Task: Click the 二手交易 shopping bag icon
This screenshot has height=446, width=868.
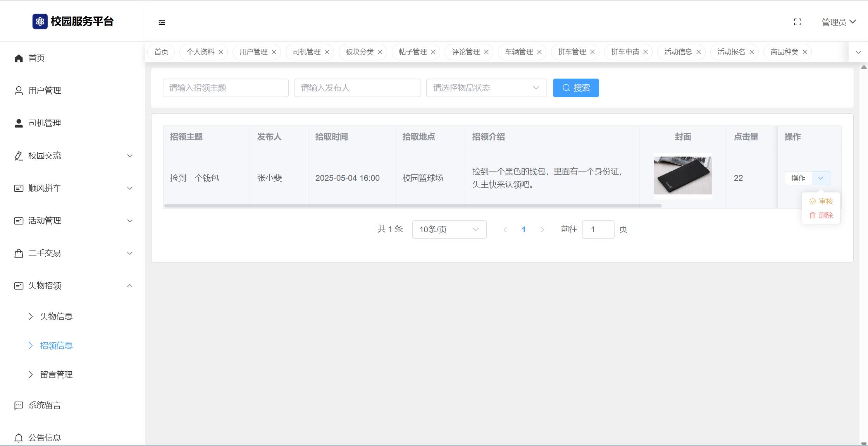Action: tap(19, 253)
